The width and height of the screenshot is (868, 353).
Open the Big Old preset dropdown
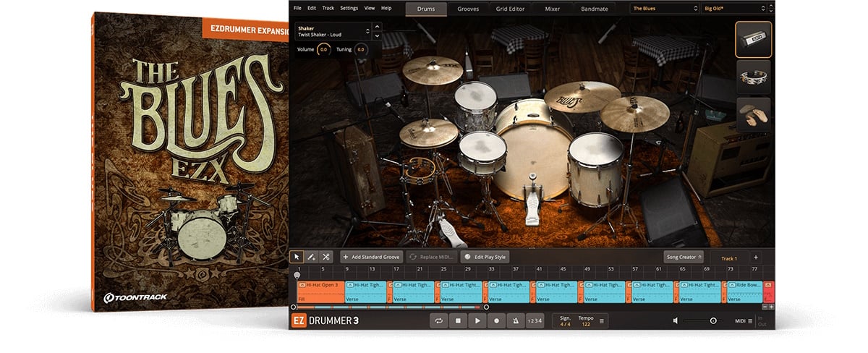[x=733, y=9]
